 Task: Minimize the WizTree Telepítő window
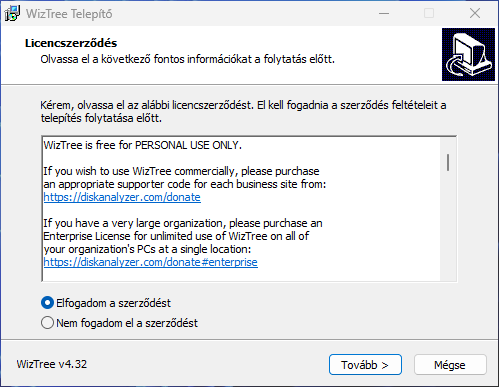pyautogui.click(x=384, y=13)
